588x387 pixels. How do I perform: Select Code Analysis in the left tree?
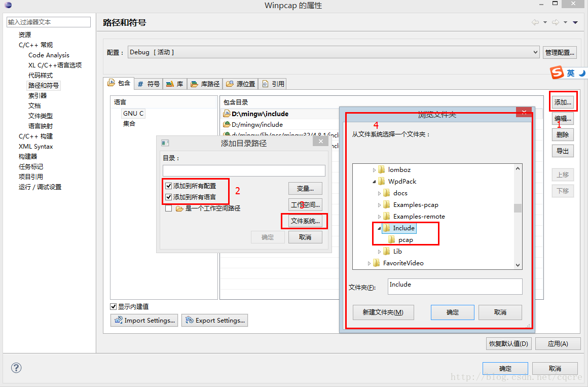49,55
